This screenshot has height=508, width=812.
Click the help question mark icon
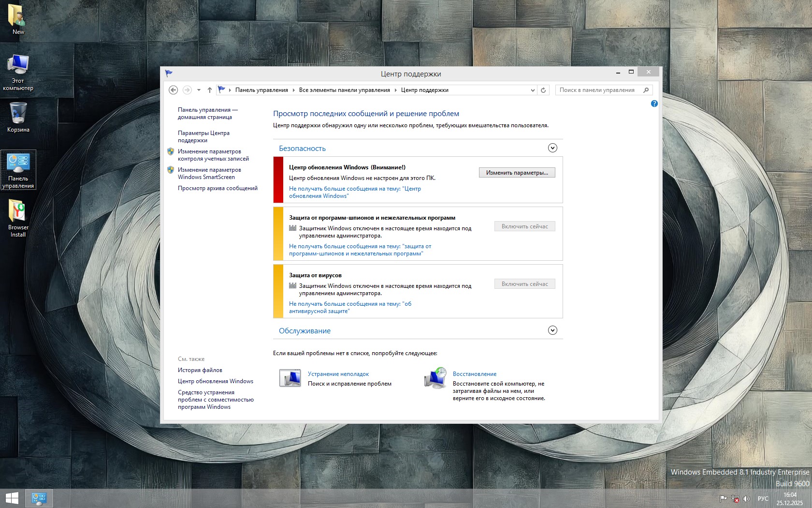pyautogui.click(x=654, y=104)
